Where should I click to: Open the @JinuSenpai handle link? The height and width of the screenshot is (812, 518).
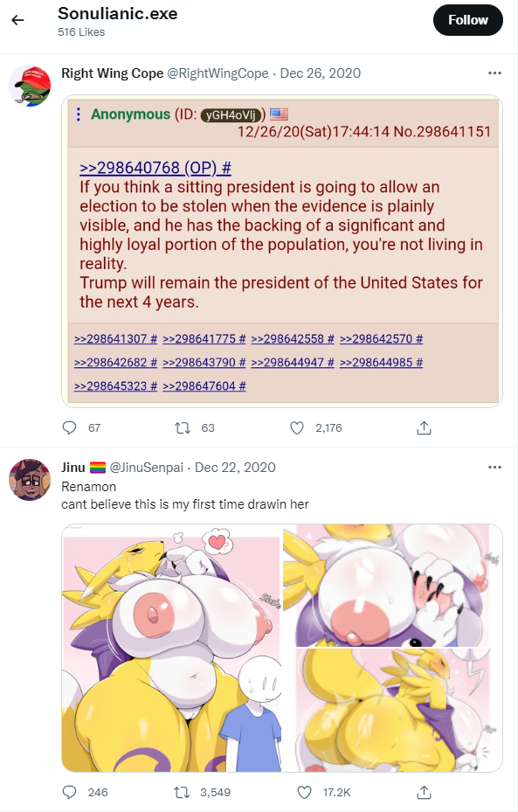(147, 468)
